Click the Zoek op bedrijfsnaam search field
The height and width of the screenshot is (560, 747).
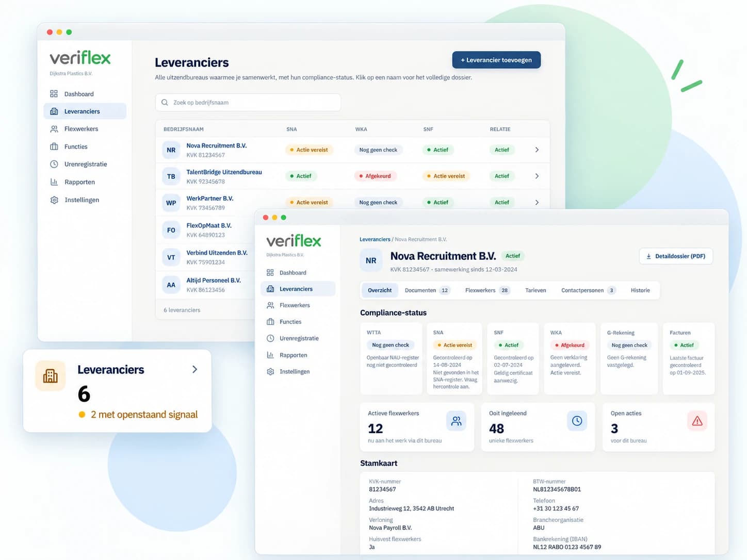click(248, 102)
